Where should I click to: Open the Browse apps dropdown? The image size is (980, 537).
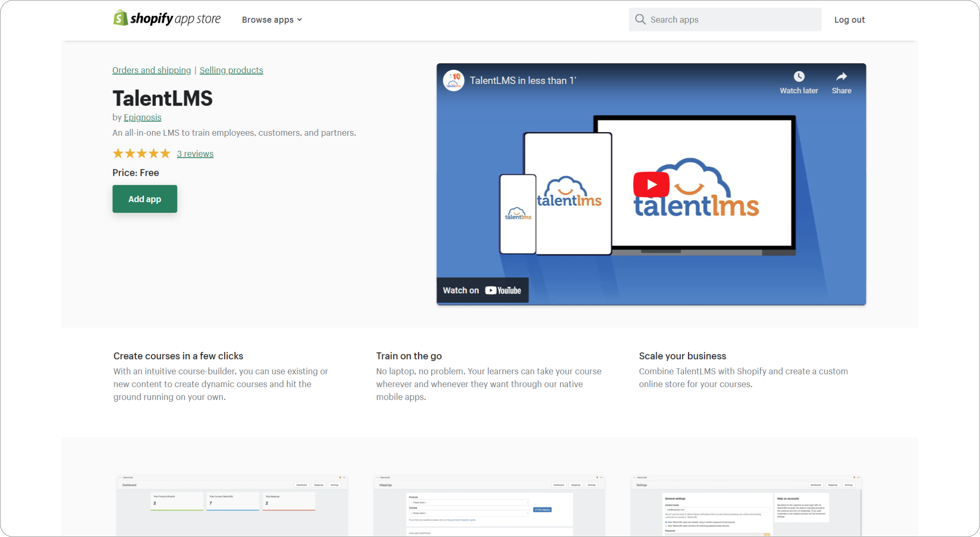272,20
